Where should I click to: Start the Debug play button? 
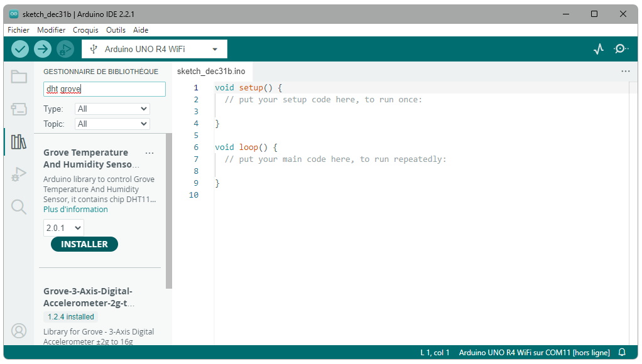coord(65,49)
